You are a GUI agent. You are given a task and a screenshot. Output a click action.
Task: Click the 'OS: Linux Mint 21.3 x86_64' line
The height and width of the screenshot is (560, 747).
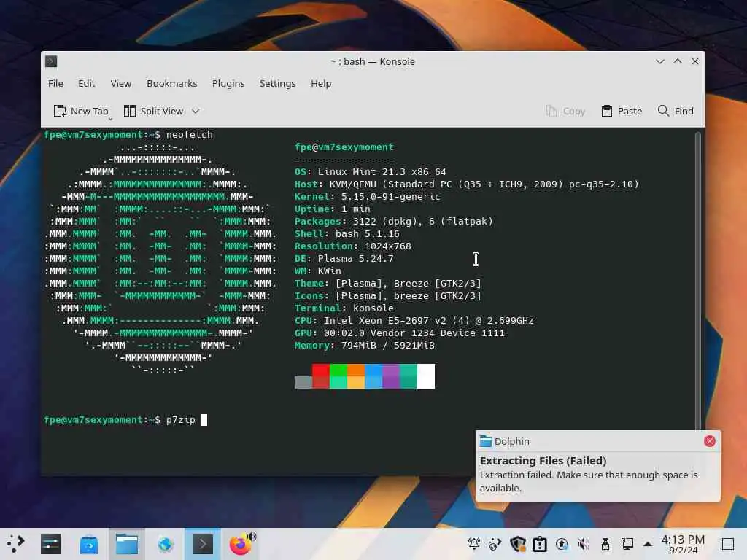click(370, 172)
